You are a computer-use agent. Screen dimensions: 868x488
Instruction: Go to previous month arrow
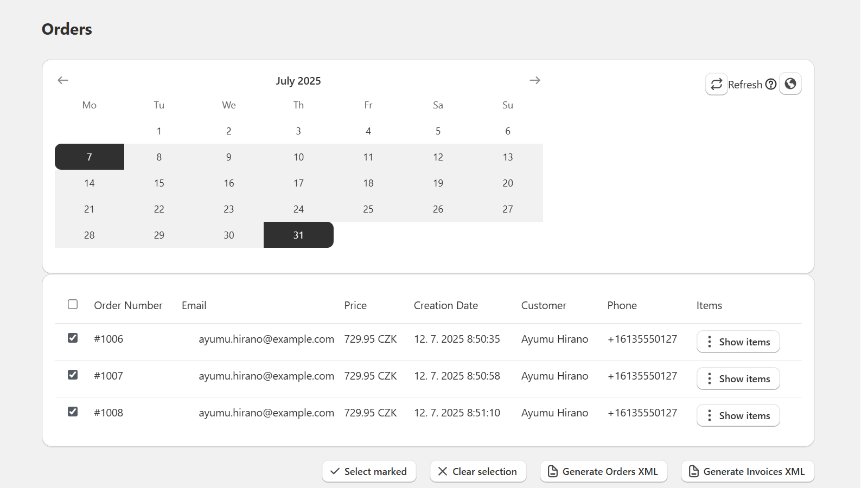click(x=63, y=80)
